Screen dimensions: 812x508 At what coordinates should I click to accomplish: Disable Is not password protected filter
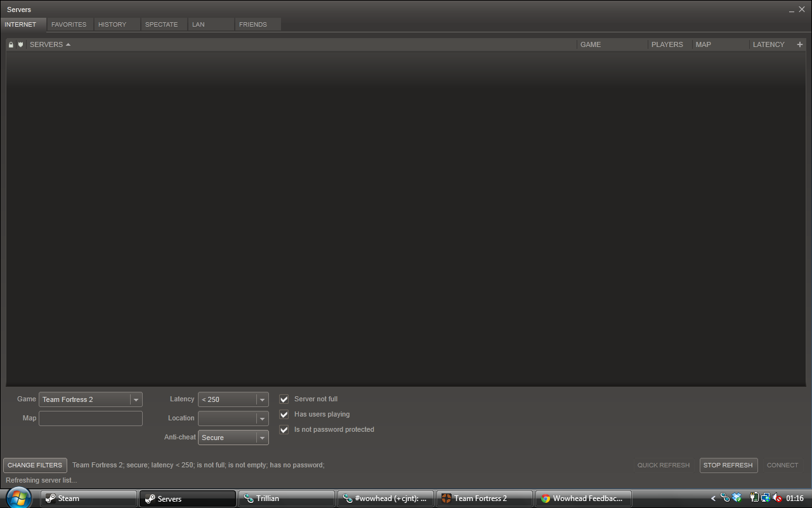(x=284, y=430)
